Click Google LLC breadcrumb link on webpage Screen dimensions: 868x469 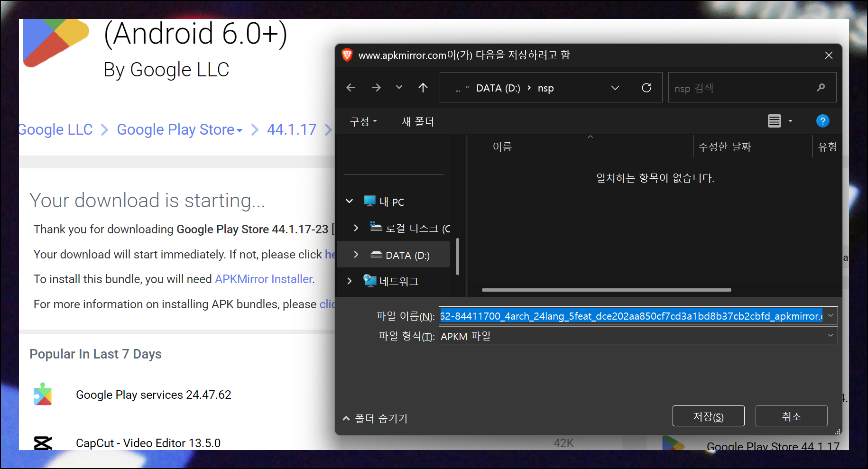click(56, 129)
